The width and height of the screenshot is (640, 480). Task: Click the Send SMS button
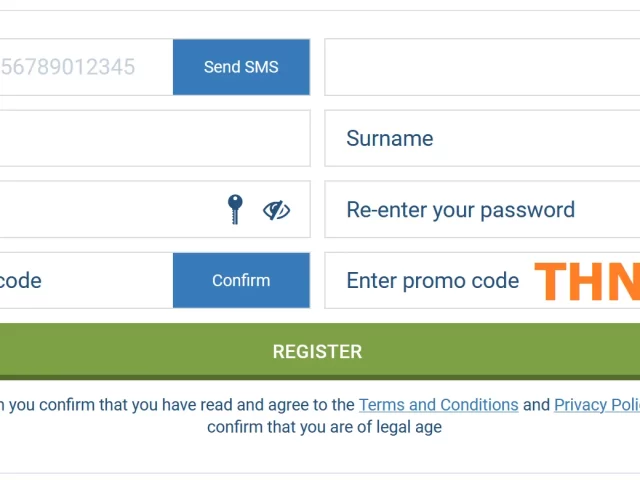[x=241, y=67]
